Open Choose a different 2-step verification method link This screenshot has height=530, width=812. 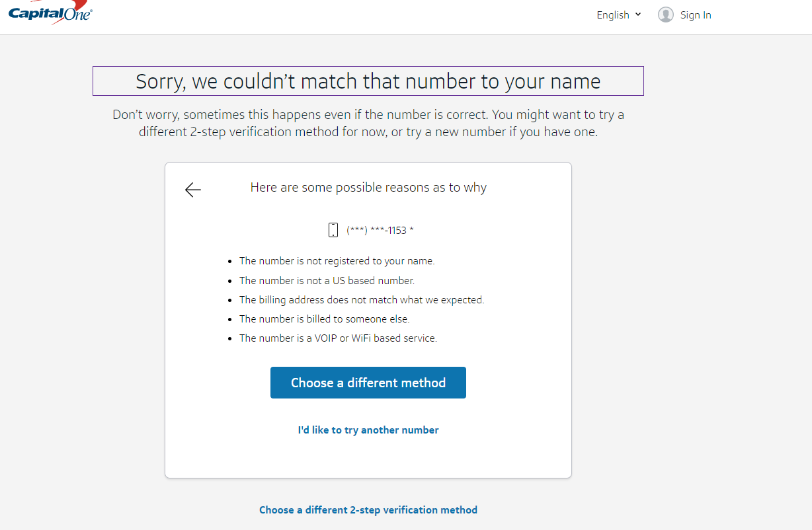click(x=368, y=510)
